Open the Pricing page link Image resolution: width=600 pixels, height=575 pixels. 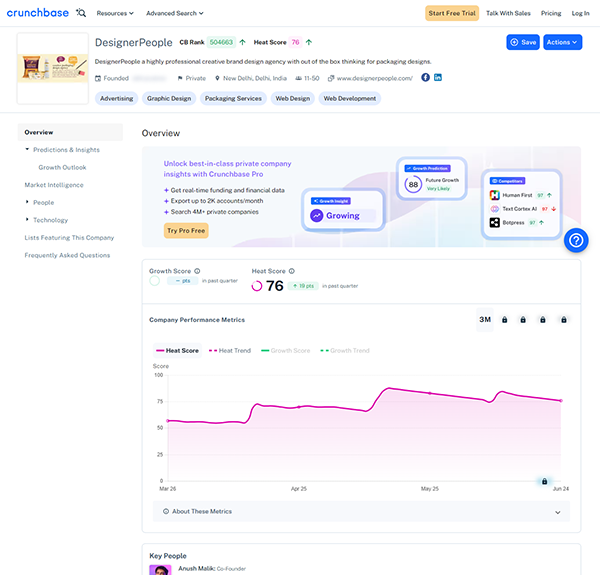click(x=551, y=13)
